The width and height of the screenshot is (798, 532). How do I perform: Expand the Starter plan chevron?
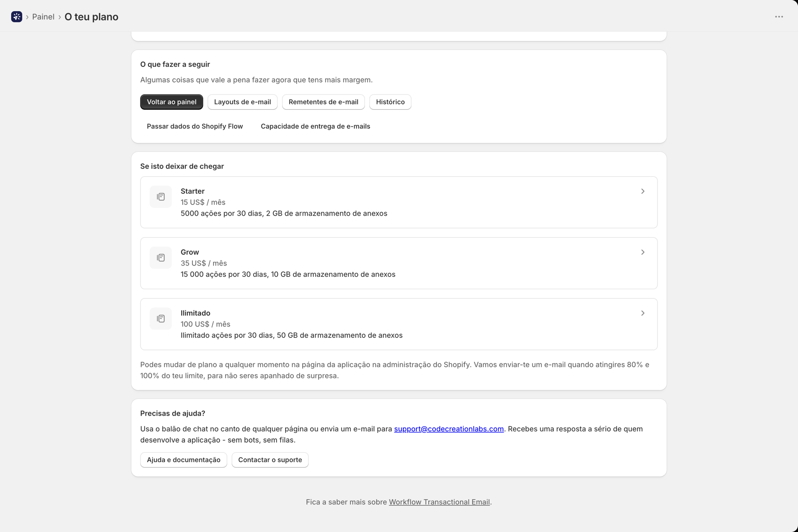pos(643,191)
